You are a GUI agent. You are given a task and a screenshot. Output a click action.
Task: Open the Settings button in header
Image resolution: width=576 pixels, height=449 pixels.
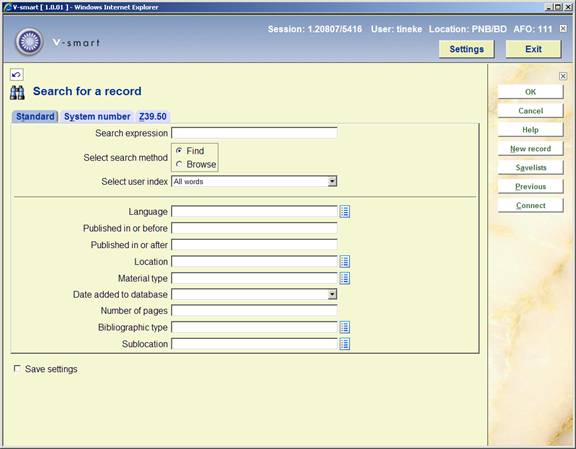[x=466, y=49]
